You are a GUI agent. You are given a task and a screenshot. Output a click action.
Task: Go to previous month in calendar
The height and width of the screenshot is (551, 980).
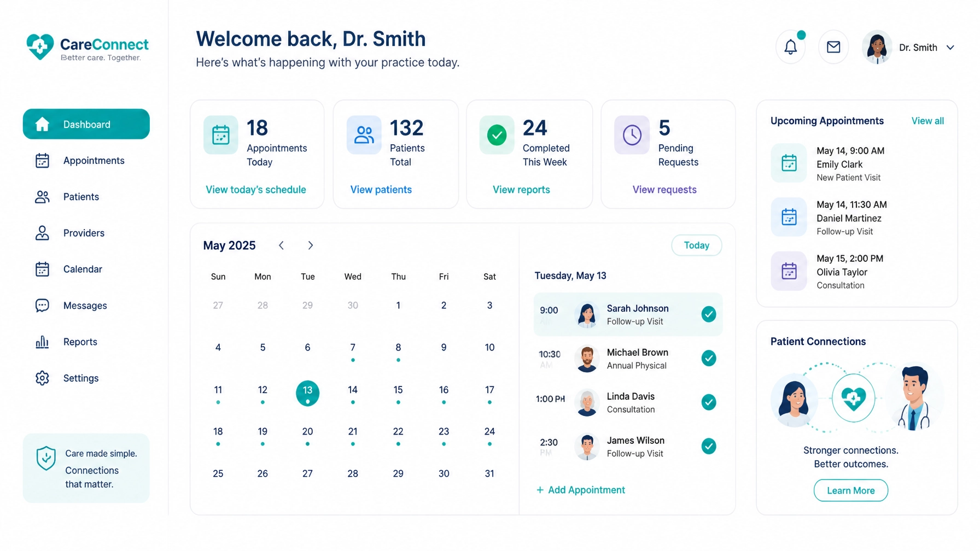pyautogui.click(x=281, y=245)
